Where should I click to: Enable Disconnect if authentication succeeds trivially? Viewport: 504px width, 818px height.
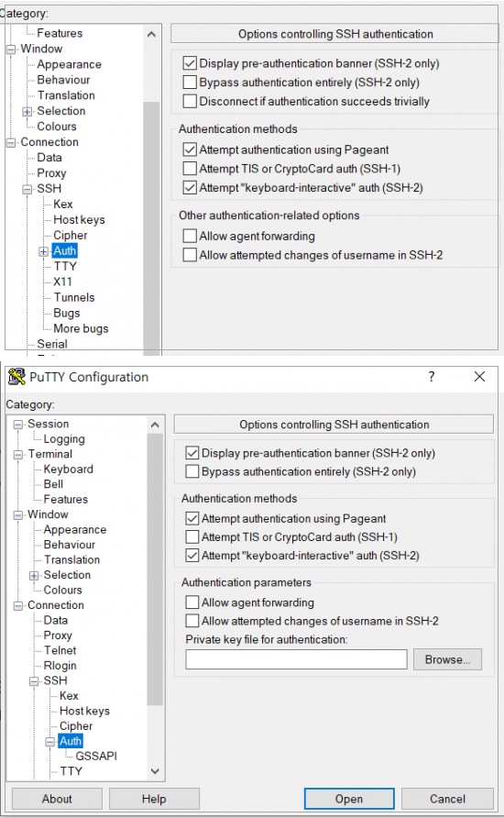[x=190, y=101]
